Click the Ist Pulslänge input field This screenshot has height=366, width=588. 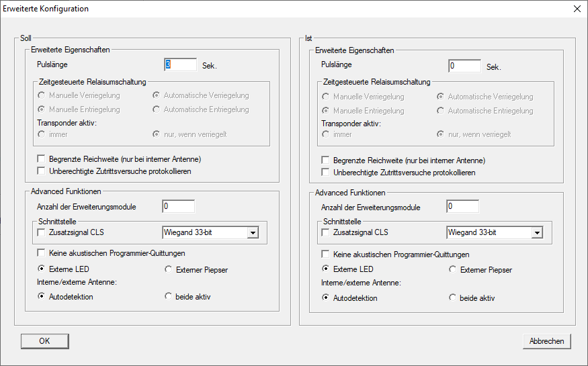coord(464,66)
